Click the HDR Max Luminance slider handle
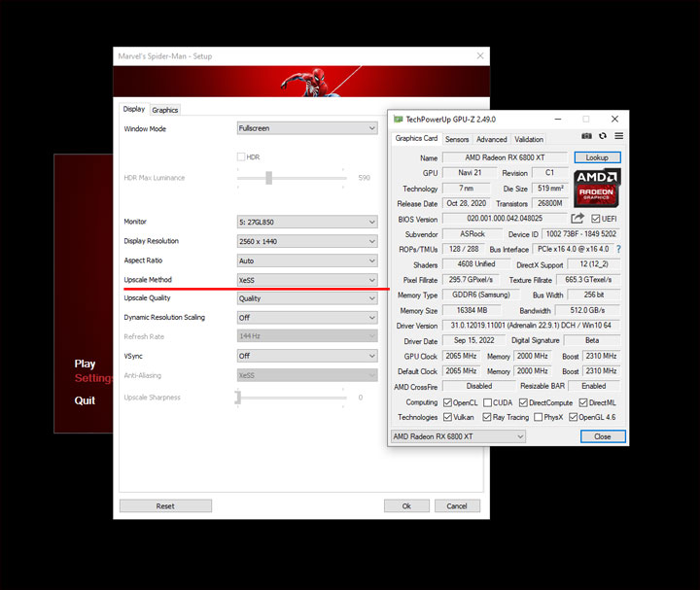 [x=268, y=178]
